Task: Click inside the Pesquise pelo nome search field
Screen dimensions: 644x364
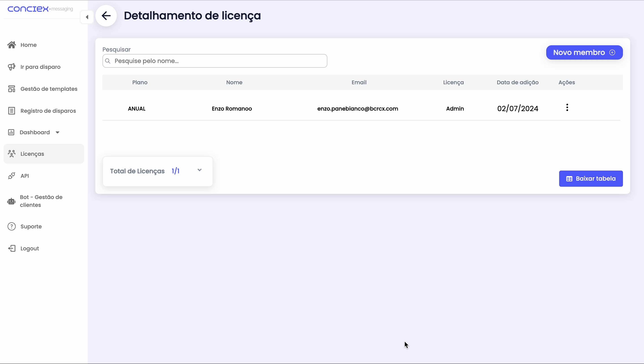Action: (x=215, y=61)
